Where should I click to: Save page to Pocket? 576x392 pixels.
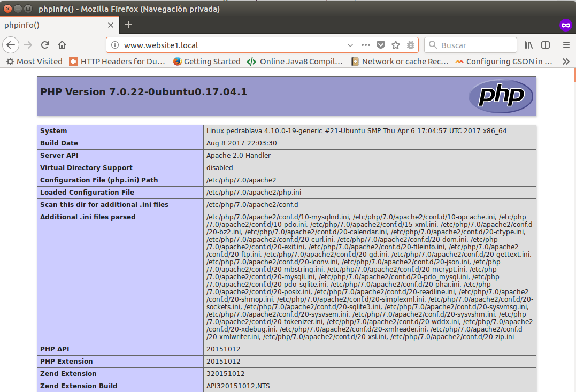click(x=381, y=45)
